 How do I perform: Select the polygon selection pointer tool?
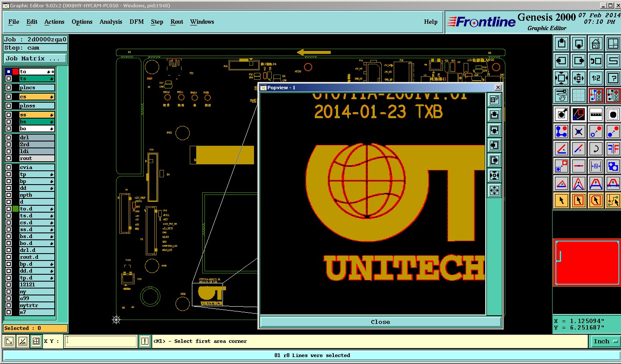click(x=596, y=200)
